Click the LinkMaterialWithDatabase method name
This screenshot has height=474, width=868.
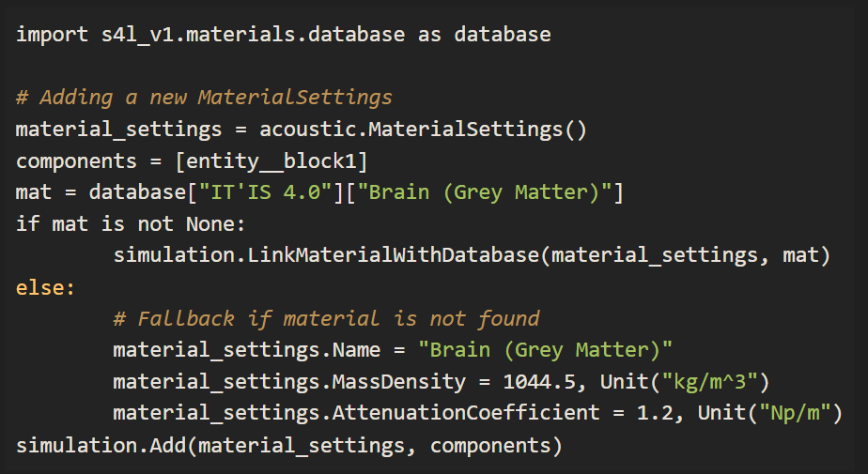(394, 255)
